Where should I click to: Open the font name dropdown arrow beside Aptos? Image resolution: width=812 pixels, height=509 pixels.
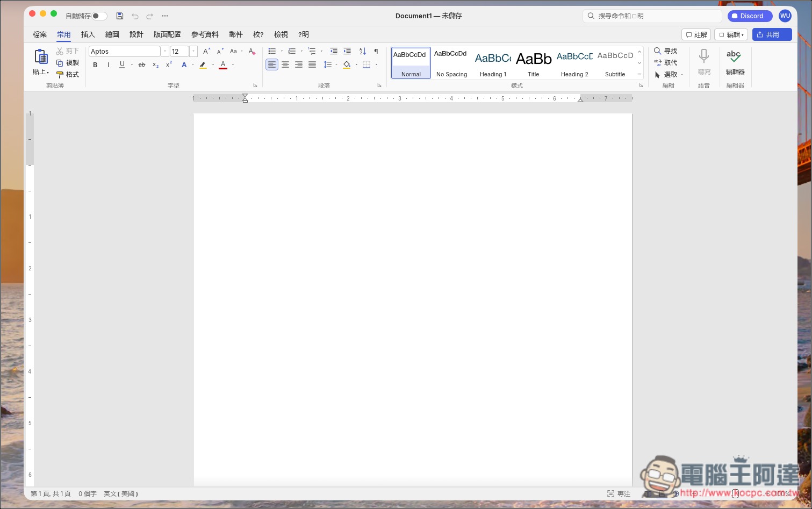(165, 52)
